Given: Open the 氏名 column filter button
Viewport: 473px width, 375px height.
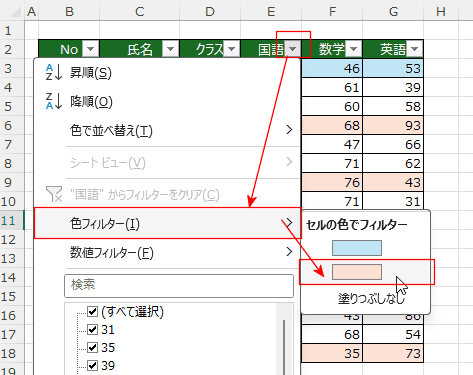Looking at the screenshot, I should 170,49.
